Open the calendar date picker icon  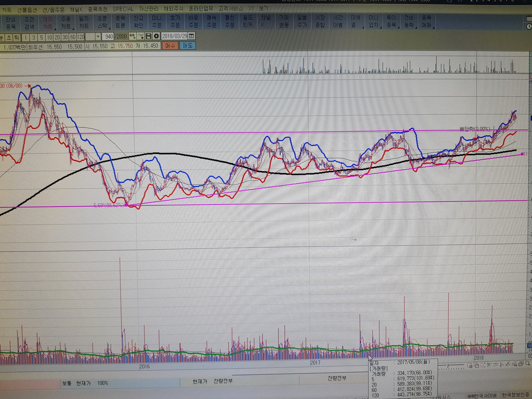tap(192, 36)
